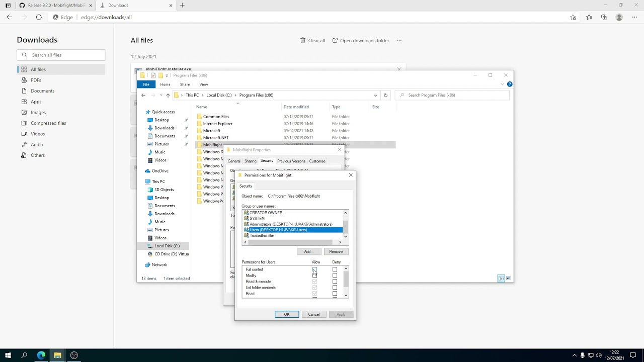Click Edge reload page icon

[39, 17]
